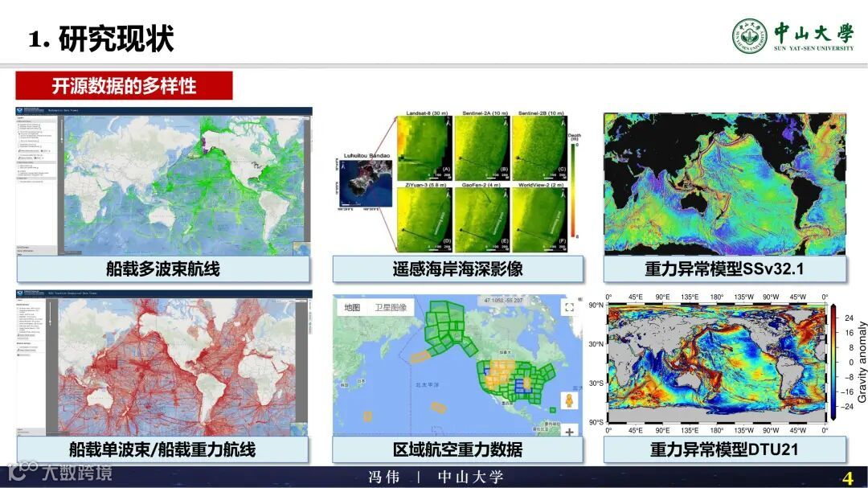Select the Sentinel-2A (10 m) bathymetry panel
Viewport: 868px width, 488px height.
pyautogui.click(x=482, y=147)
